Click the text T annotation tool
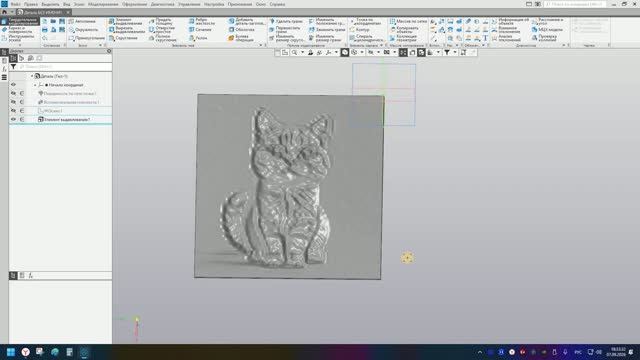This screenshot has height=360, width=640. click(485, 38)
